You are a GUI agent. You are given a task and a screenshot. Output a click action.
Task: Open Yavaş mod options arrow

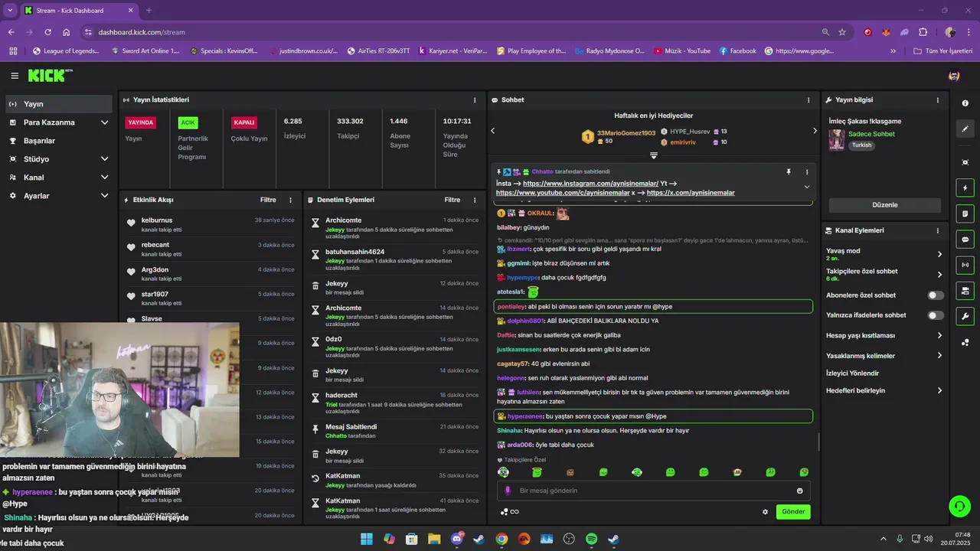(x=939, y=254)
